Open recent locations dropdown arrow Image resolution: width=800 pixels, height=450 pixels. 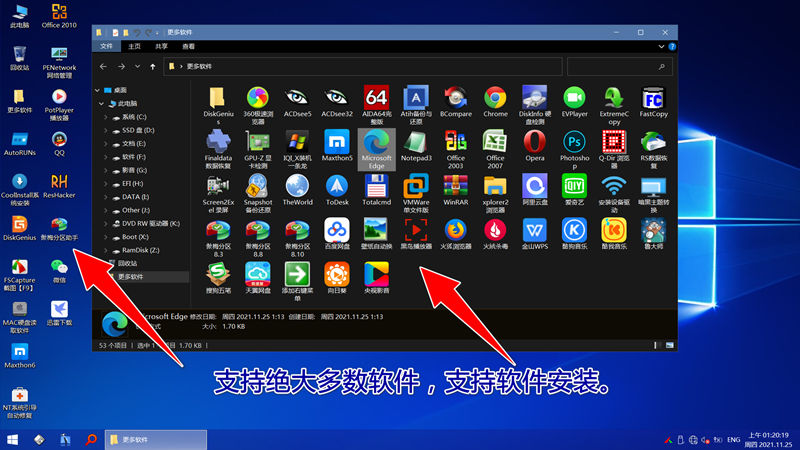137,66
